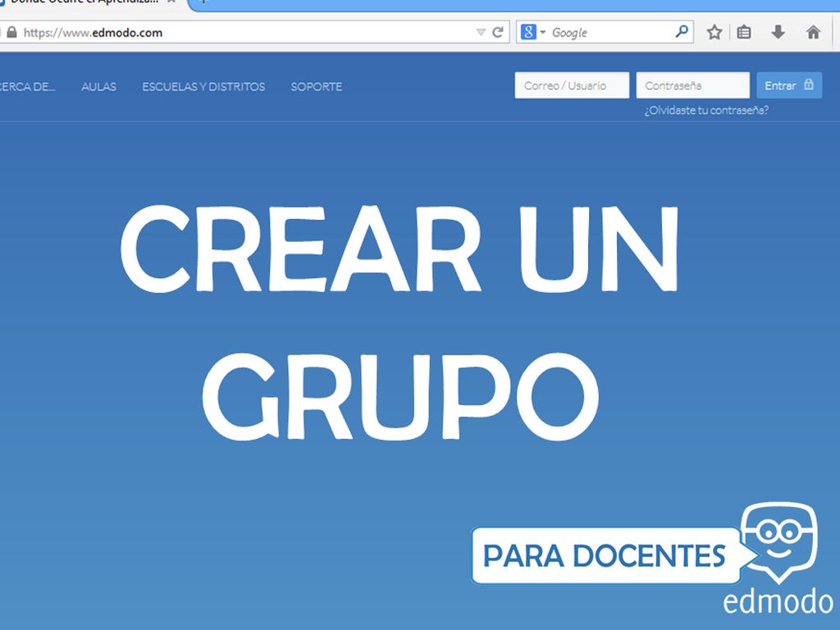This screenshot has width=840, height=630.
Task: Expand the address bar history dropdown
Action: click(x=481, y=33)
